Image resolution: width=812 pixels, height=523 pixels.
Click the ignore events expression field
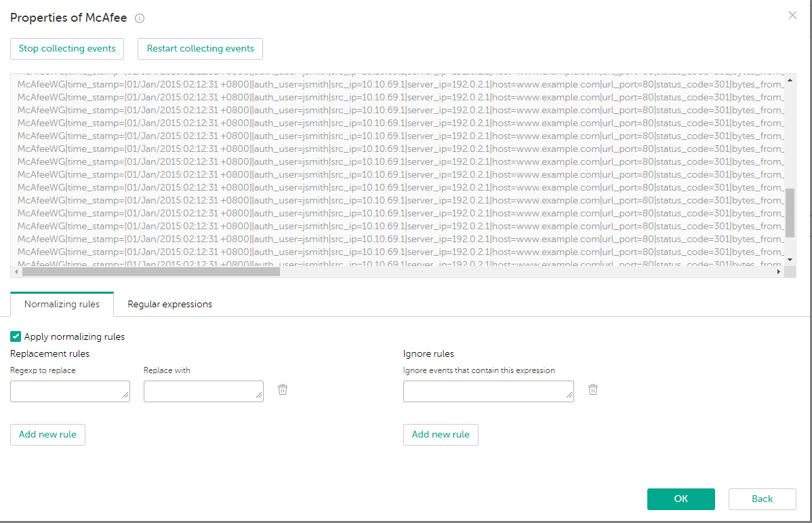click(487, 391)
